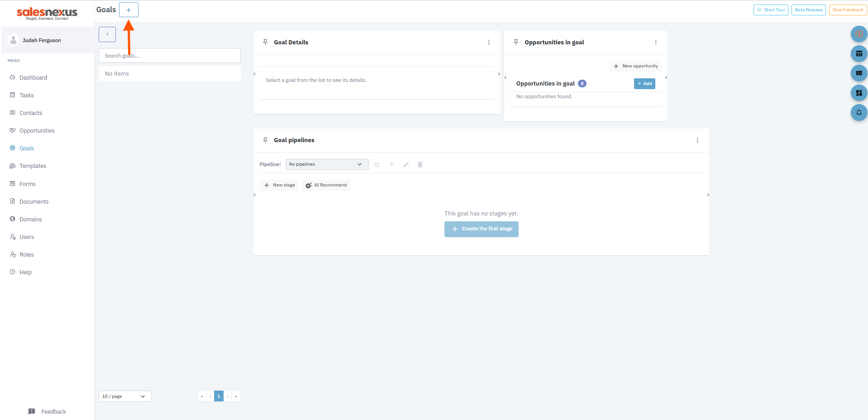Click the third round layout button

[x=859, y=73]
